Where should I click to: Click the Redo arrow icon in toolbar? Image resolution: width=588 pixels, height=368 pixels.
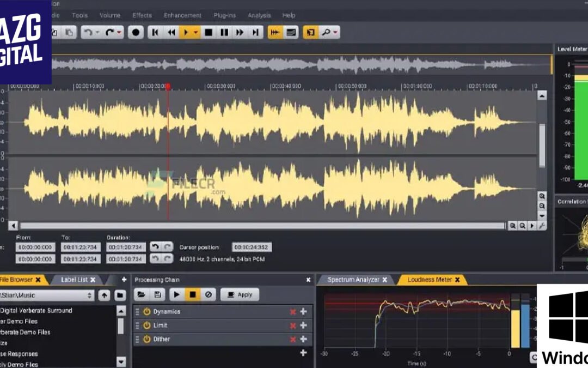click(110, 32)
